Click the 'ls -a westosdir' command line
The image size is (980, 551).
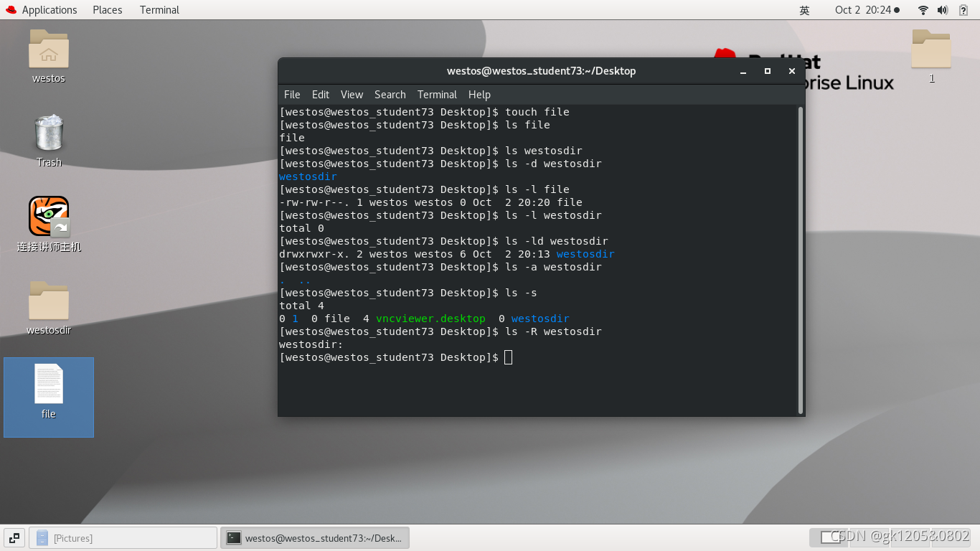pyautogui.click(x=440, y=267)
